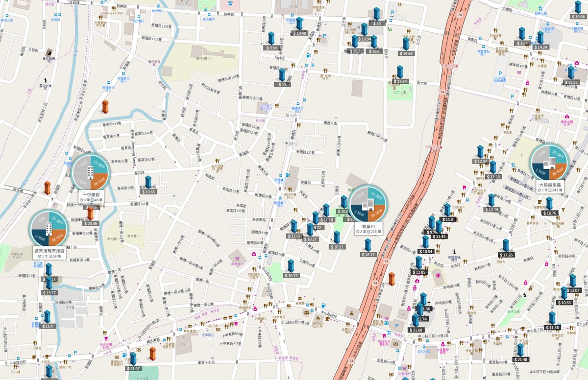Select the $11.07 building marker
The height and width of the screenshot is (380, 588).
click(x=572, y=280)
